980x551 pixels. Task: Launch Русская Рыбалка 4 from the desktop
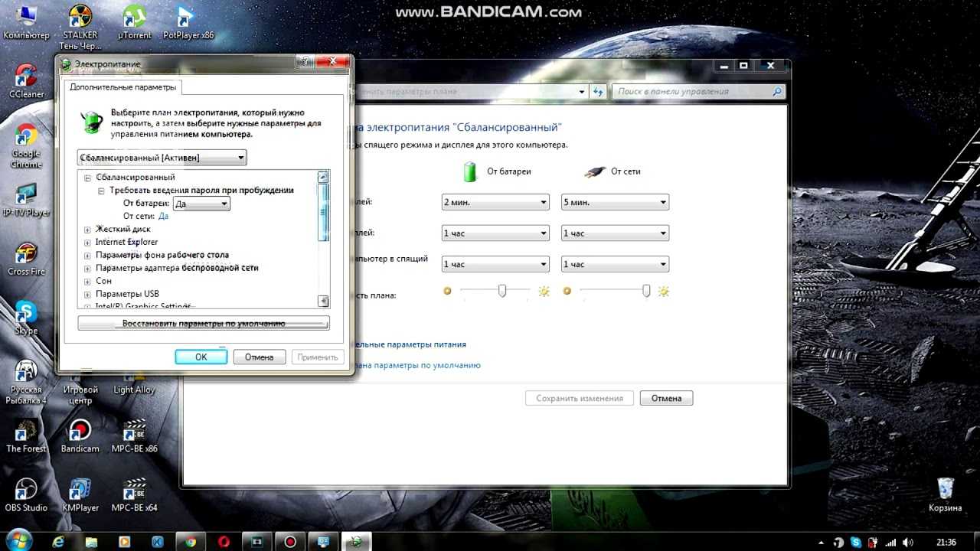pyautogui.click(x=26, y=382)
